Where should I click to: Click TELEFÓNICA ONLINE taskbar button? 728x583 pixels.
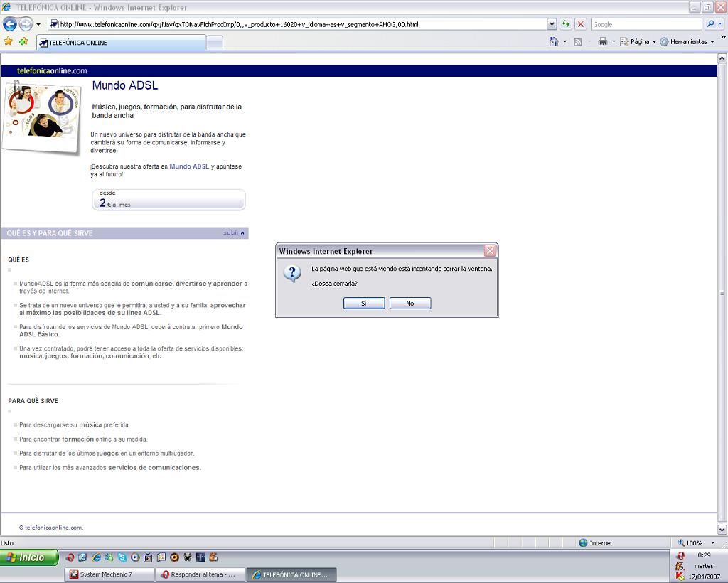point(291,574)
